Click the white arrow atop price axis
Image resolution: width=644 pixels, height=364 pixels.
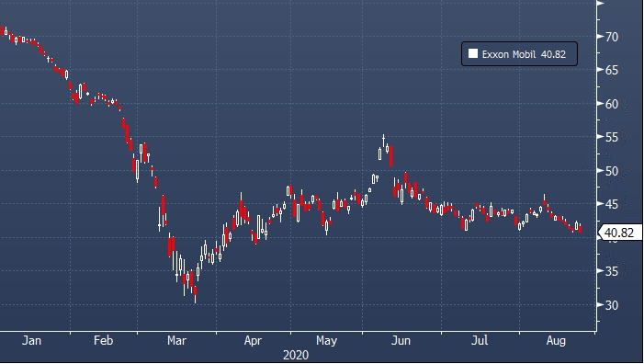(x=601, y=3)
